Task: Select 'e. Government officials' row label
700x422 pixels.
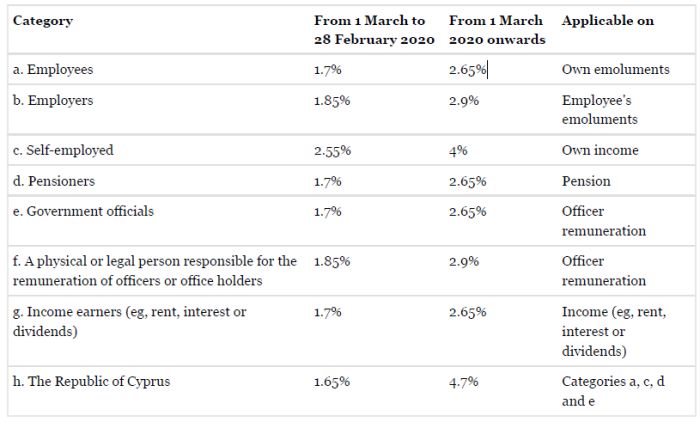Action: [83, 211]
